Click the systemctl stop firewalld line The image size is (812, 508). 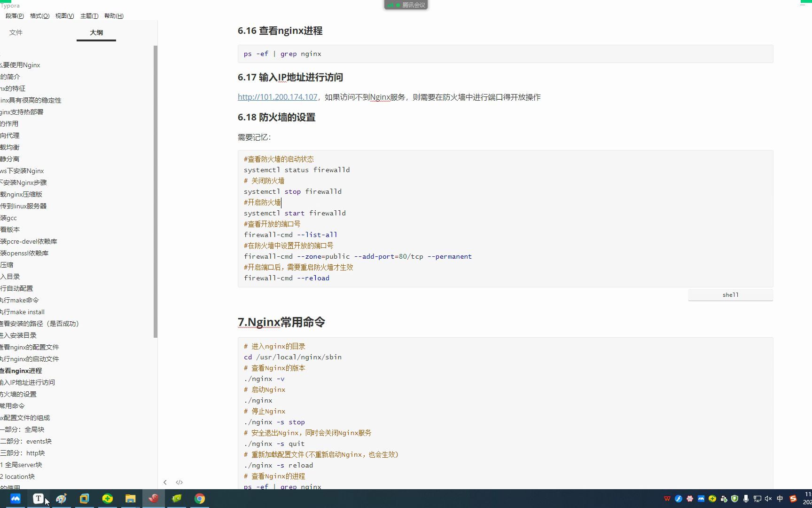(x=293, y=191)
